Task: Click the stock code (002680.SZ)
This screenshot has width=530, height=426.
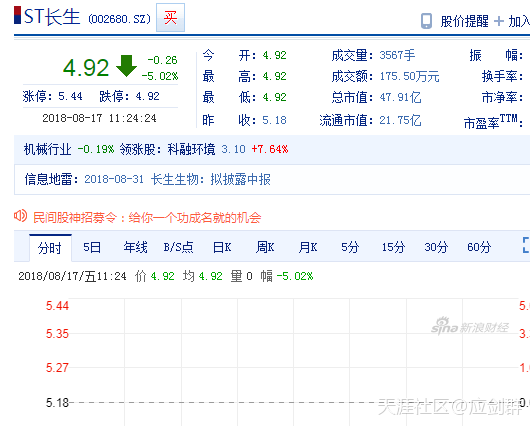Action: click(x=120, y=19)
